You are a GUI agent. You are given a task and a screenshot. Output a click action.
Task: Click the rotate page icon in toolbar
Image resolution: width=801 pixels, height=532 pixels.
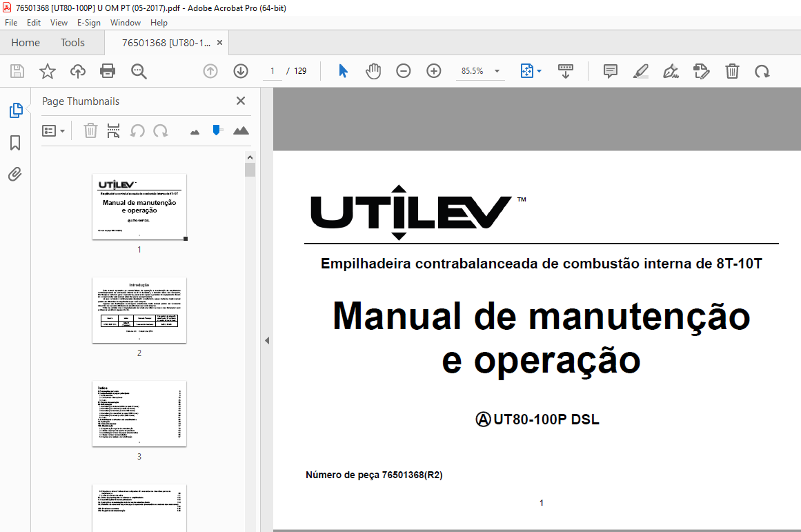click(762, 71)
